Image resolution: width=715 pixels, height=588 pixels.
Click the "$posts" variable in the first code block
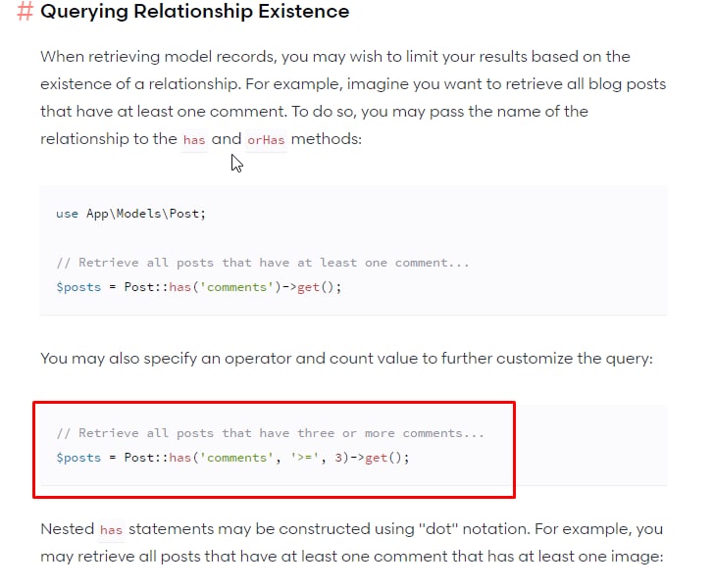tap(78, 287)
